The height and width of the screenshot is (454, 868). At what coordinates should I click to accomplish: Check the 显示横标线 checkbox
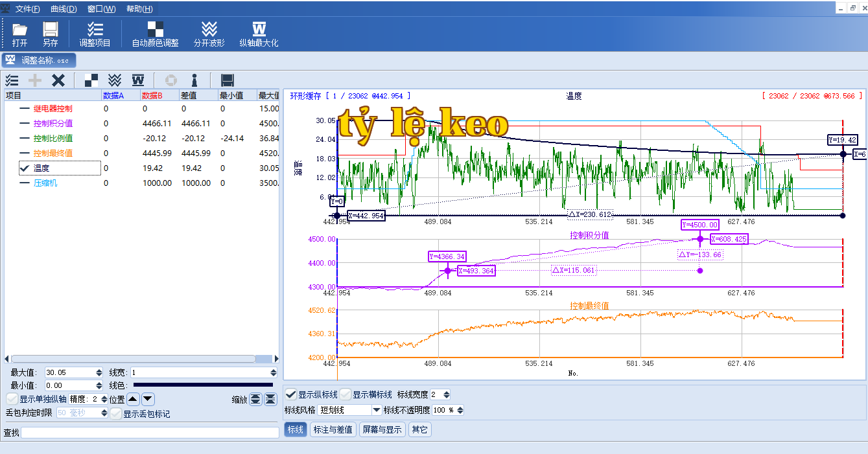click(x=346, y=394)
